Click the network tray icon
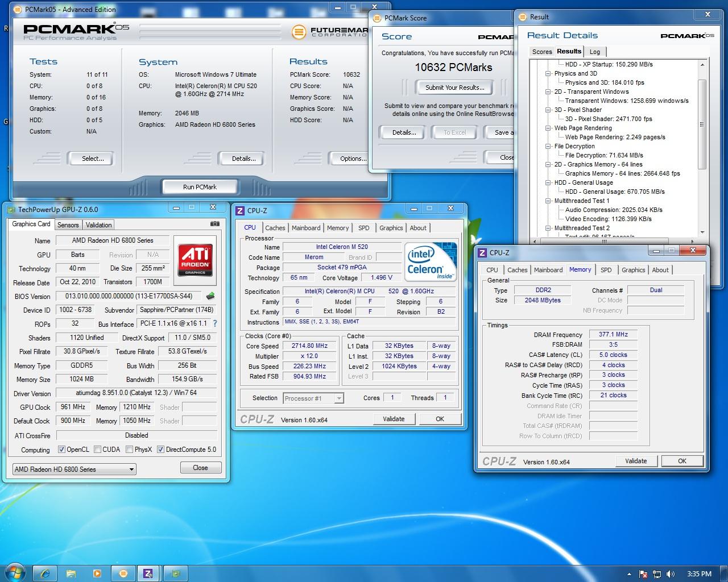This screenshot has height=582, width=728. click(657, 574)
